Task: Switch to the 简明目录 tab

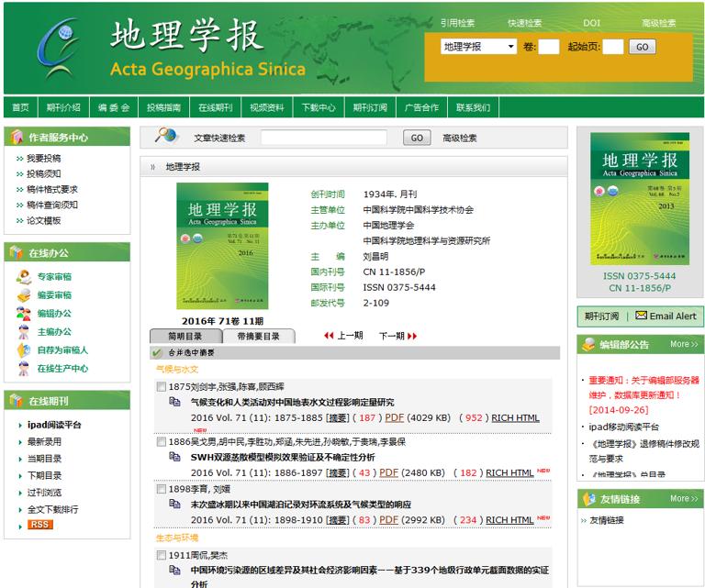Action: pos(185,336)
